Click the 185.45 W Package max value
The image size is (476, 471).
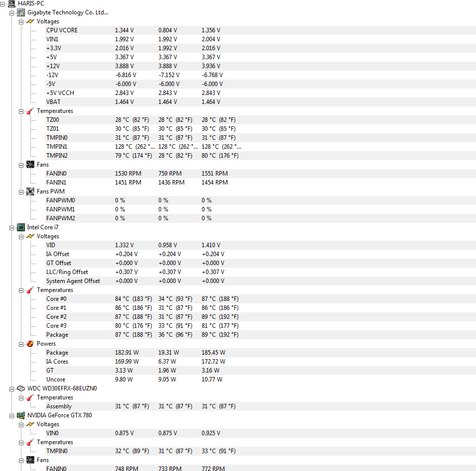(x=213, y=353)
